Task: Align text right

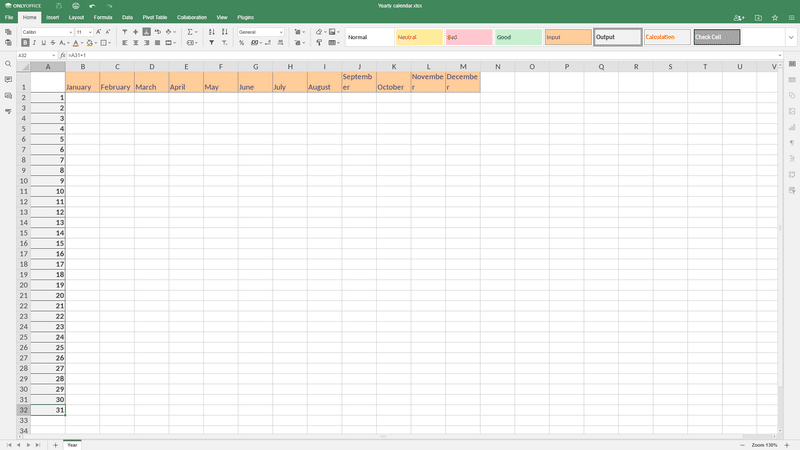Action: [146, 43]
